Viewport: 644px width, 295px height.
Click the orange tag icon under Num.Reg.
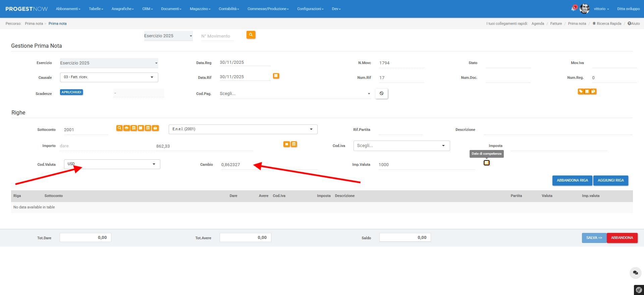581,91
